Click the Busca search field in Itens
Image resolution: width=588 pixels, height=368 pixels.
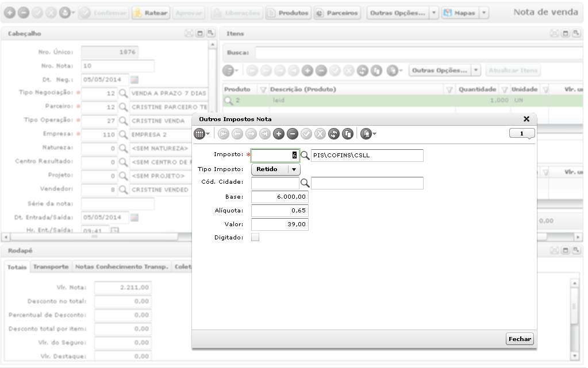[419, 53]
